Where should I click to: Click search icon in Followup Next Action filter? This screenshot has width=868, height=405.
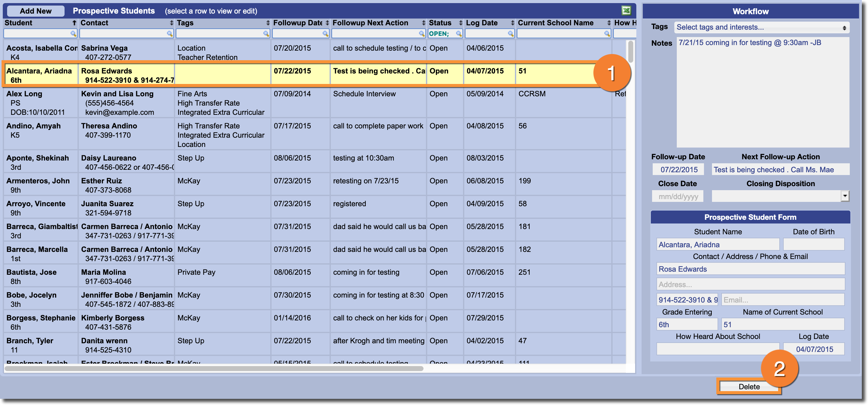point(421,34)
